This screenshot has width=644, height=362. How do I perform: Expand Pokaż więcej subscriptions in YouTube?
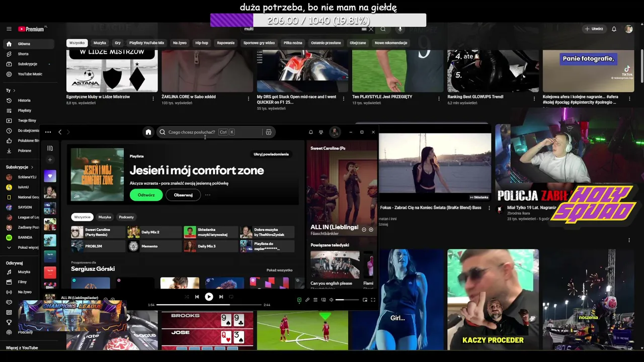click(23, 247)
